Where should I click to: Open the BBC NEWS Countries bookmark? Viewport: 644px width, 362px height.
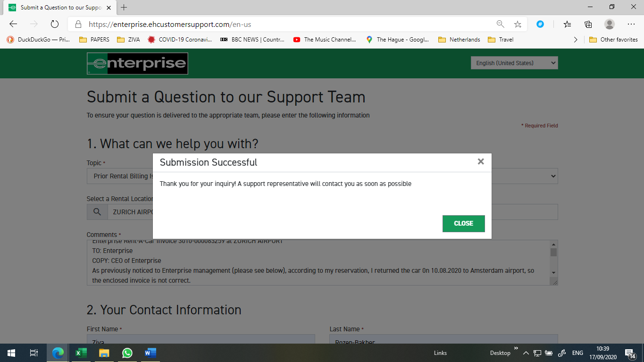tap(253, 40)
